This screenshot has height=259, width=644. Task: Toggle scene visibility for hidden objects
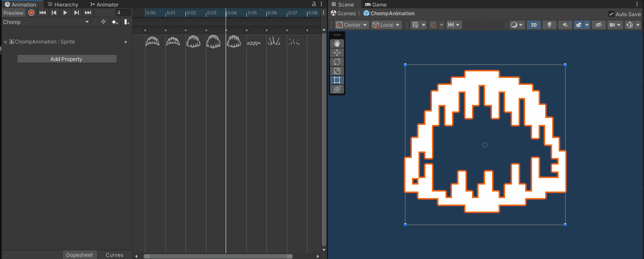599,25
